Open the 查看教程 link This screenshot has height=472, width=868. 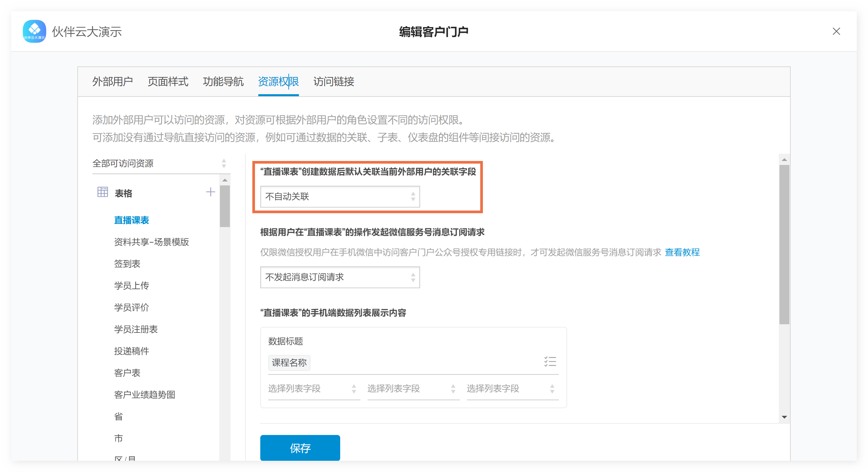(682, 252)
